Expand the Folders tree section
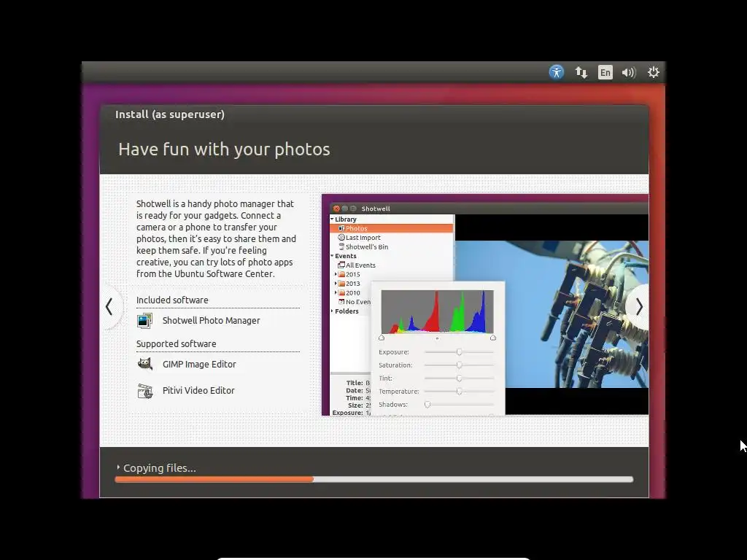747x560 pixels. click(332, 311)
